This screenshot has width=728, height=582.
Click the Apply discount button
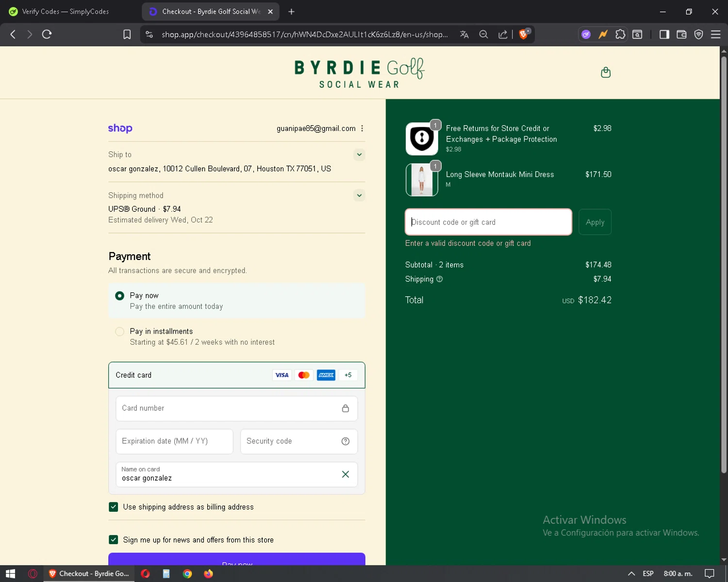coord(595,222)
